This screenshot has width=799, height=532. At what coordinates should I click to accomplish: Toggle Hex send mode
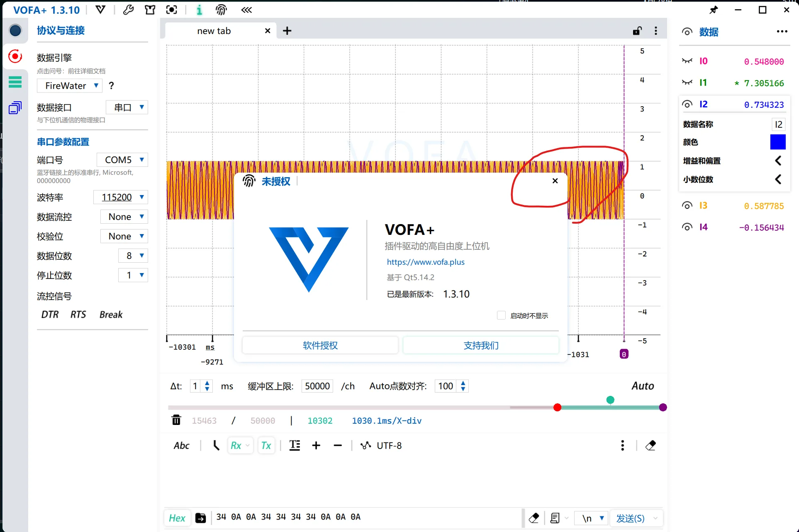[177, 518]
